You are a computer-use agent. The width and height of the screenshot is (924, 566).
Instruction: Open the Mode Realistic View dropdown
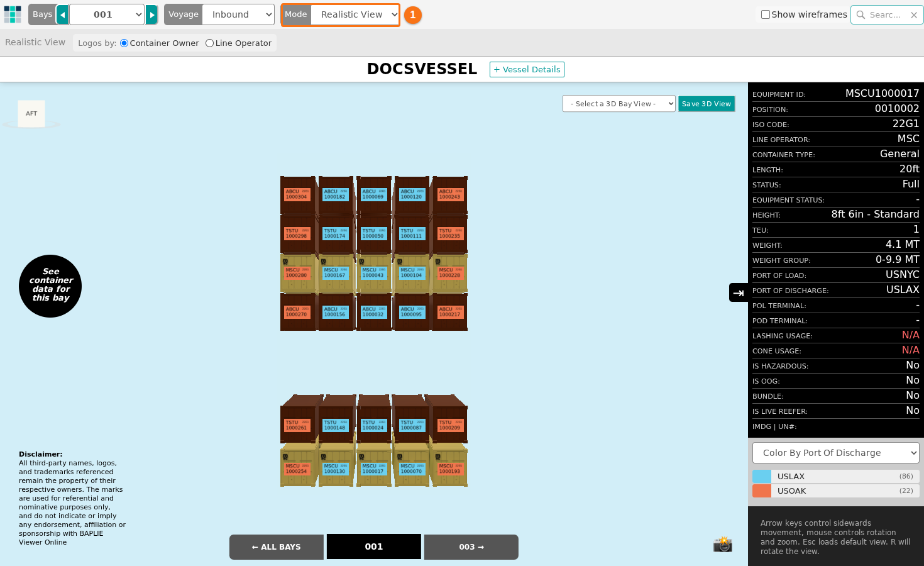tap(355, 14)
